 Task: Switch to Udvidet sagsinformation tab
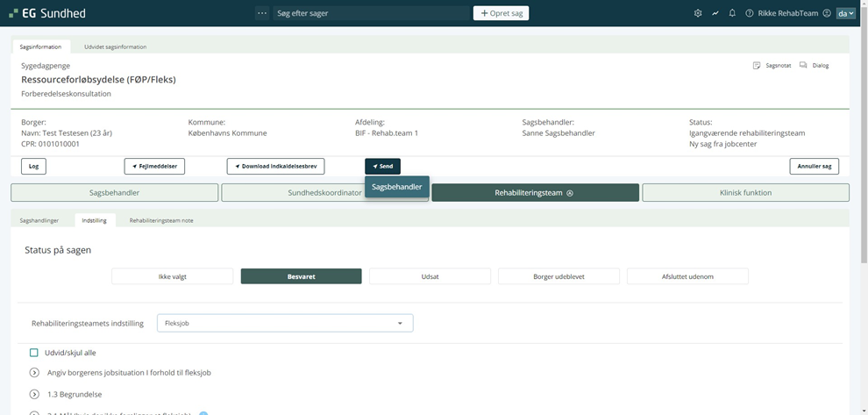point(116,47)
